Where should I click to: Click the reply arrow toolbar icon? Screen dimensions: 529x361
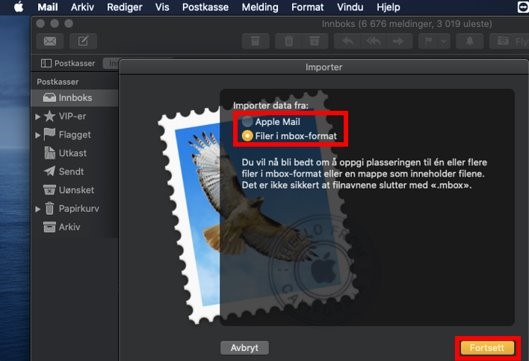348,41
